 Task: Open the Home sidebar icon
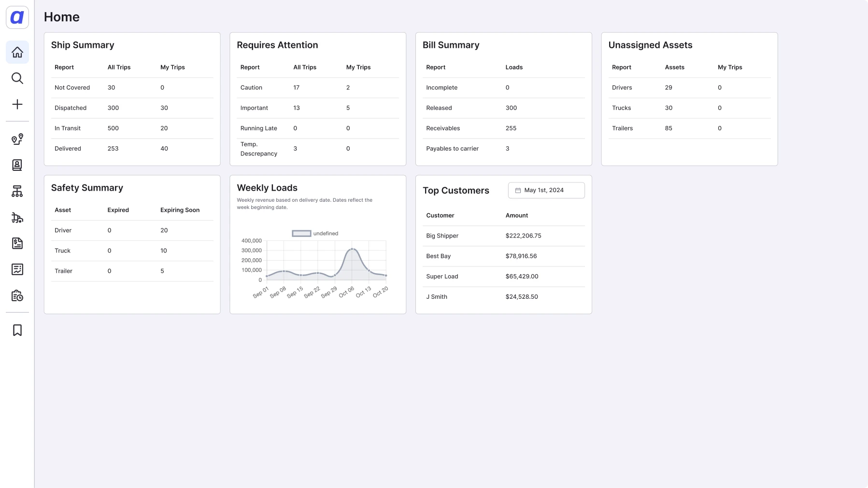[17, 52]
